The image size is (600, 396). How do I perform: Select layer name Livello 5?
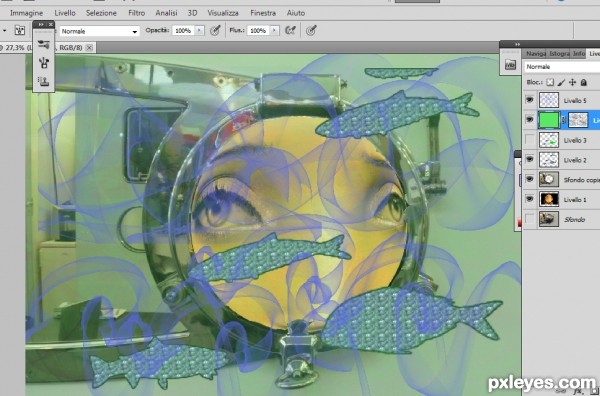click(x=575, y=101)
